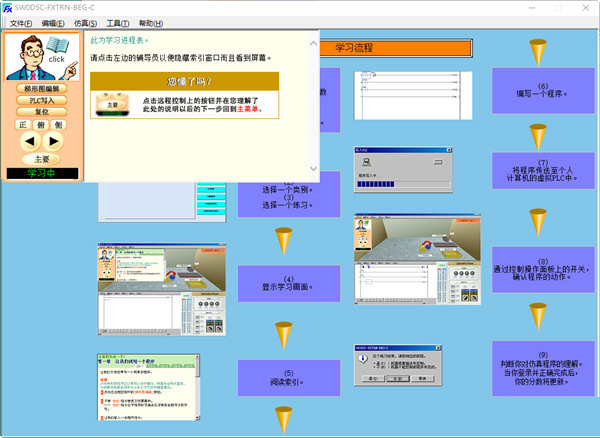
Task: Click the PLC写入 write button
Action: pos(41,101)
